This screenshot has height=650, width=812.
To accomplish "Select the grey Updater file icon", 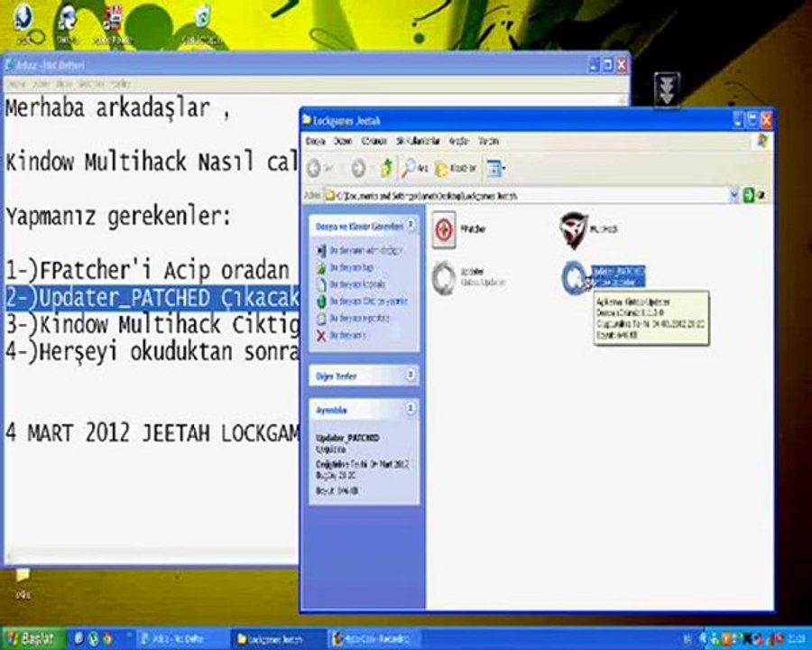I will click(444, 278).
